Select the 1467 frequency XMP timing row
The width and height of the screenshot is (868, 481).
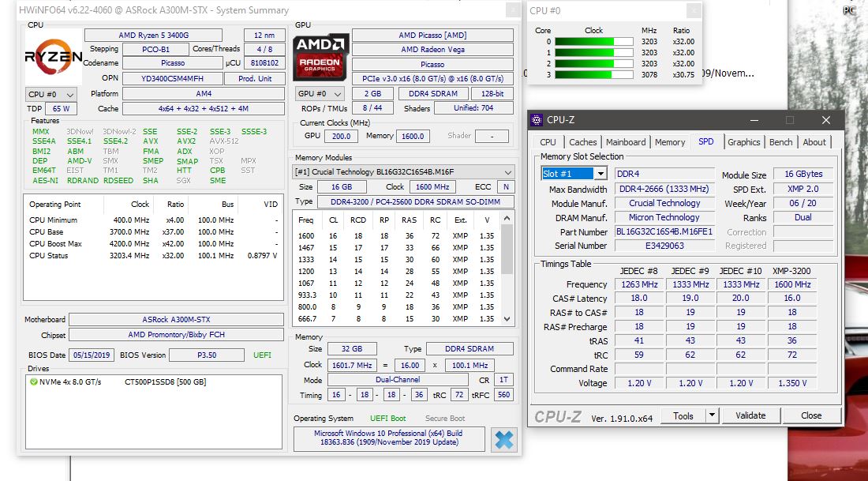click(397, 248)
